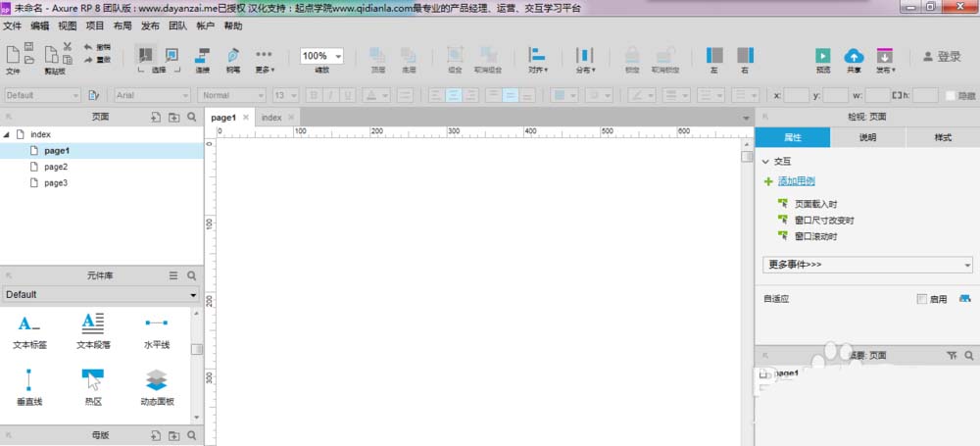The image size is (980, 446).
Task: Click the Send to Bottom (底层) icon
Action: 409,55
